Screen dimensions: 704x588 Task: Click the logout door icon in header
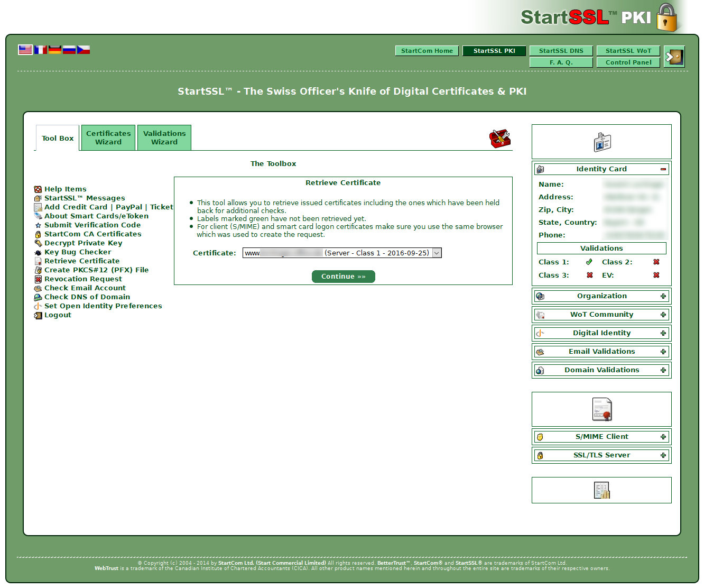(674, 57)
